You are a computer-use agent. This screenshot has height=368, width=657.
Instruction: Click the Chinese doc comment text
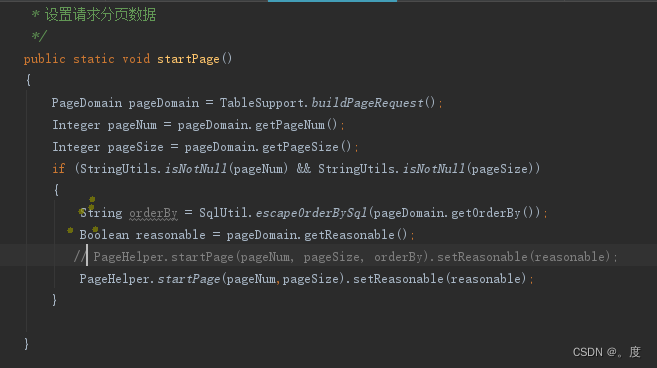coord(100,15)
